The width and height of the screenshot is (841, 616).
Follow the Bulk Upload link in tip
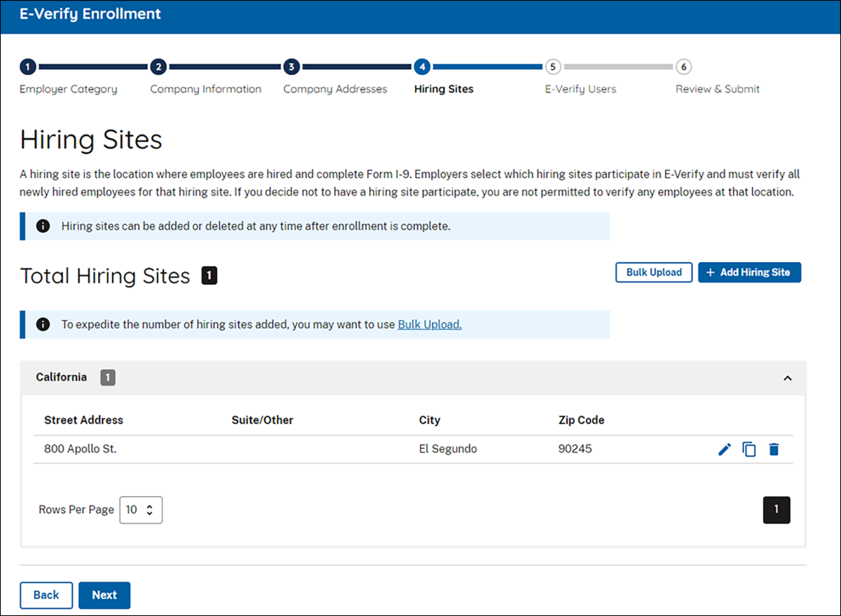coord(430,324)
